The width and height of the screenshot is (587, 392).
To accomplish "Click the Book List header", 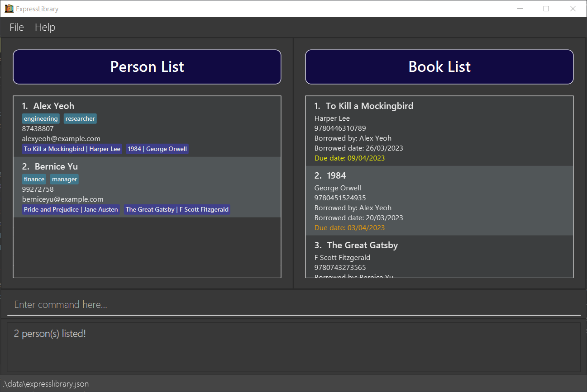I will coord(439,67).
